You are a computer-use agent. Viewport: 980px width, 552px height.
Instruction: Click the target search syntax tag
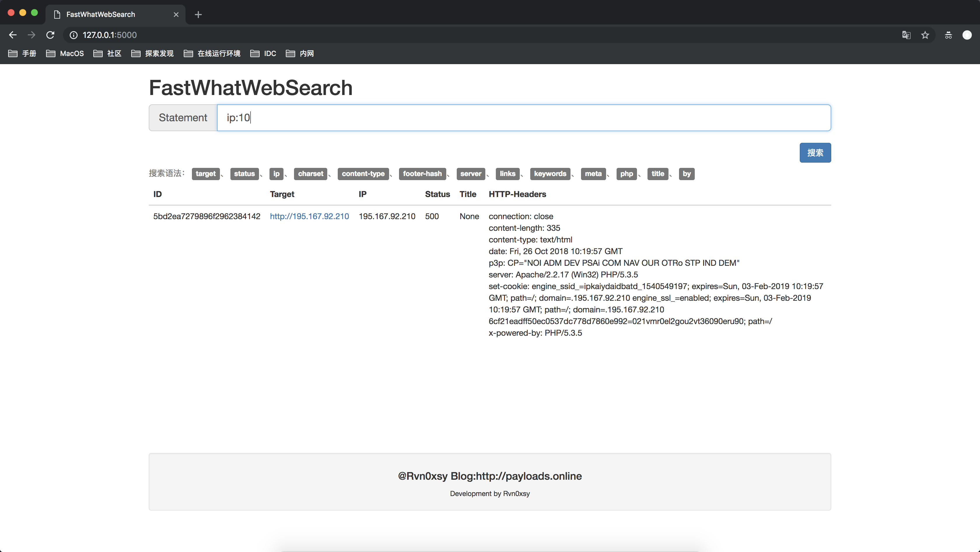[205, 174]
